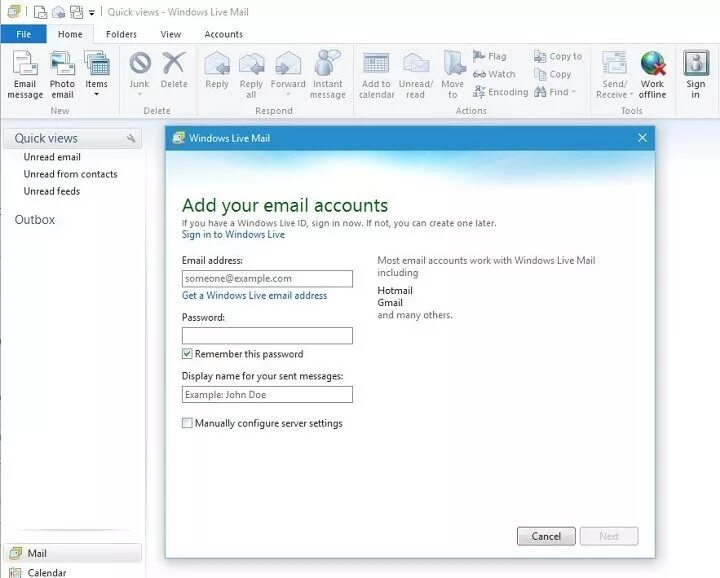This screenshot has width=720, height=578.
Task: Select Unread email quick view
Action: (52, 157)
